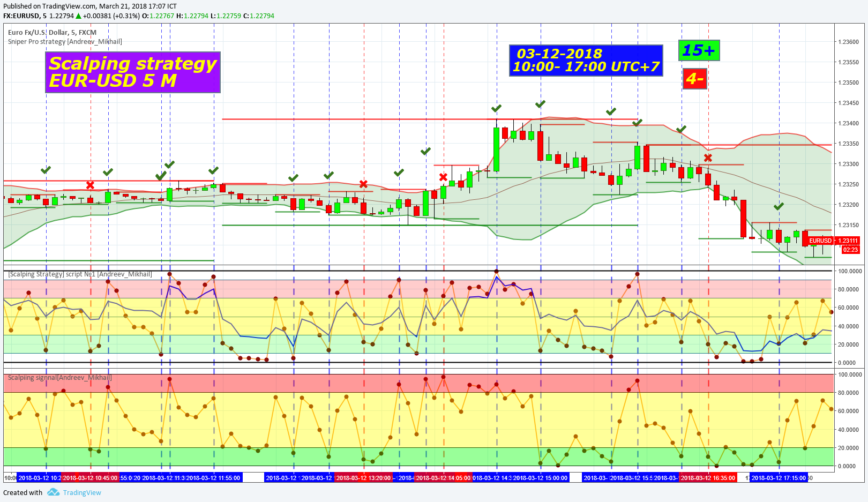Click the red '4-' result box
The image size is (868, 502).
694,79
